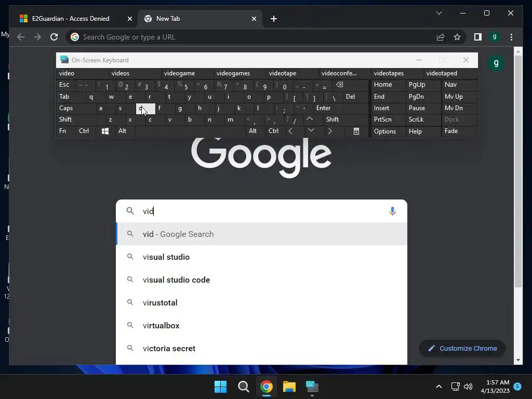
Task: Click Google search box containing 'vid'
Action: 261,211
